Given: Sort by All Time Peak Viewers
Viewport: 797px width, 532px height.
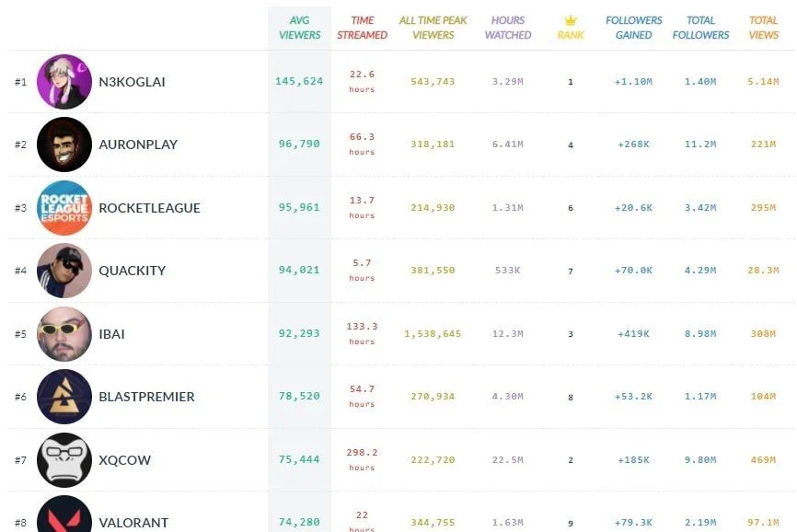Looking at the screenshot, I should tap(433, 28).
